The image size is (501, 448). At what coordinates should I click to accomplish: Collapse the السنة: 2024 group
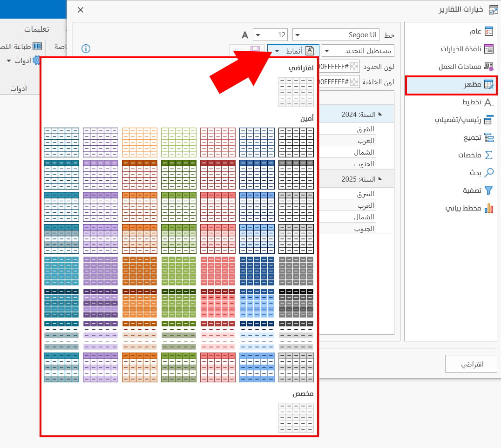click(380, 114)
